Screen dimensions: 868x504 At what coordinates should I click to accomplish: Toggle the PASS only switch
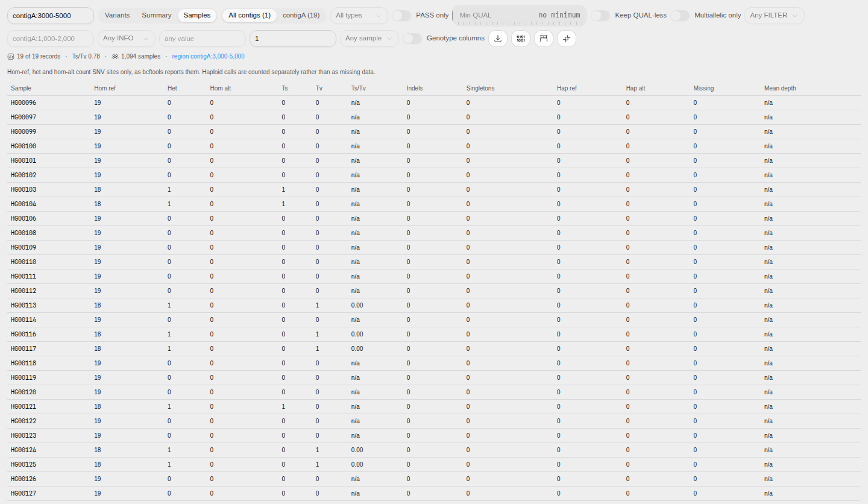point(401,16)
